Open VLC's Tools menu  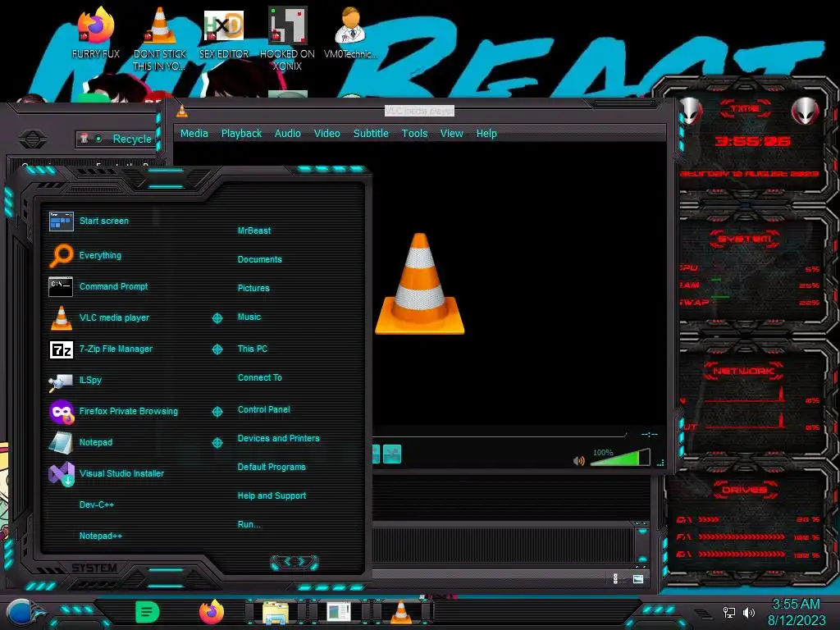point(414,134)
